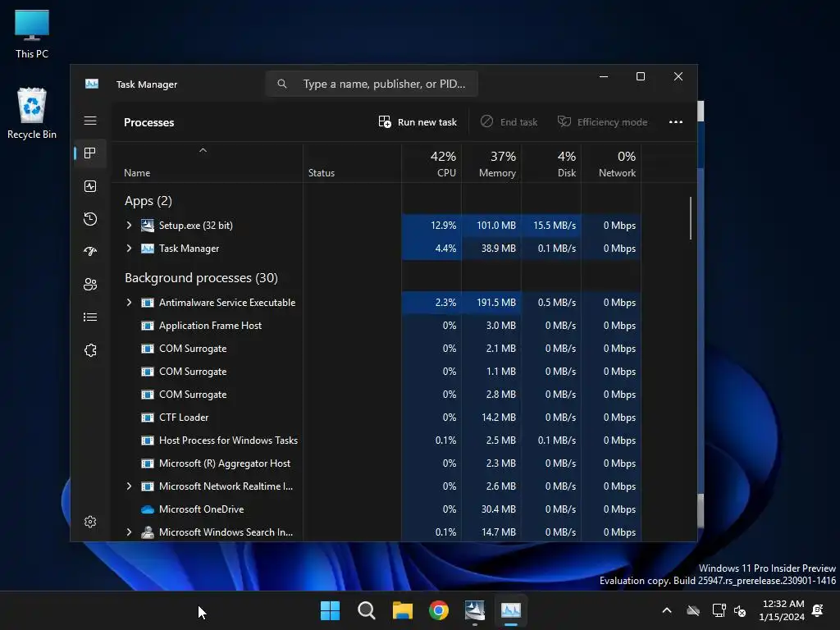Screen dimensions: 840x630
Task: Click the process list vertical scrollbar
Action: click(691, 218)
